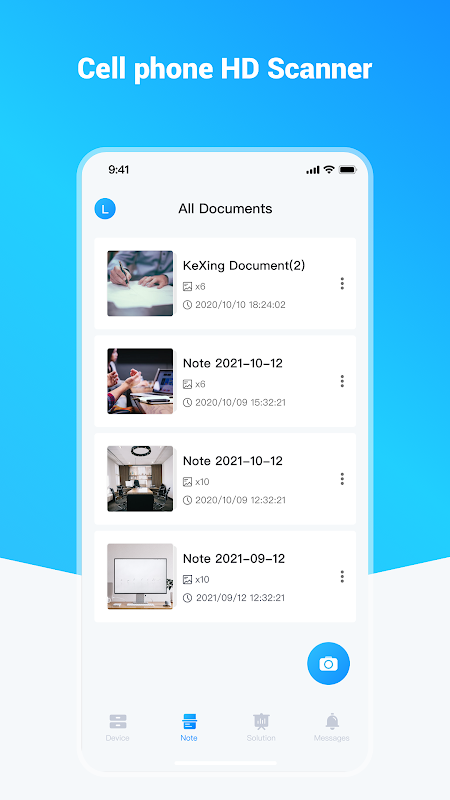Click the timestamp 2020/10/09 12:32:21
This screenshot has height=800, width=450.
(240, 500)
